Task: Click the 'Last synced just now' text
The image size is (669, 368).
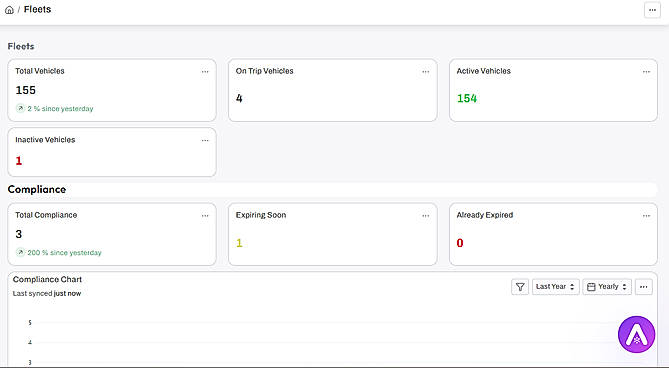Action: coord(47,293)
